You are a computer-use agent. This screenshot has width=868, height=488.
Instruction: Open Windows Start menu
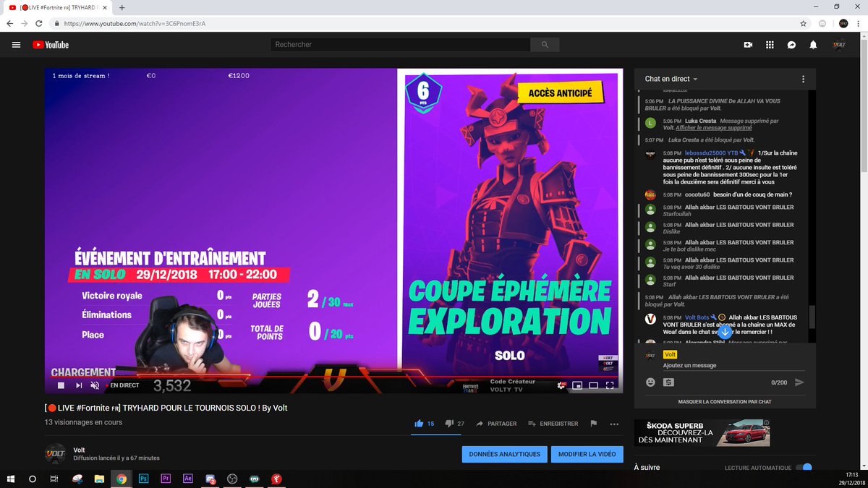click(x=11, y=479)
